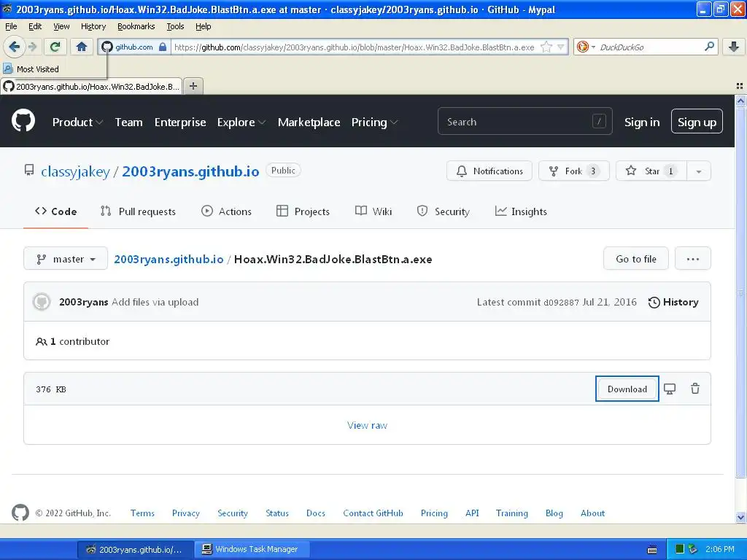Expand the Product menu
747x560 pixels.
pyautogui.click(x=77, y=122)
